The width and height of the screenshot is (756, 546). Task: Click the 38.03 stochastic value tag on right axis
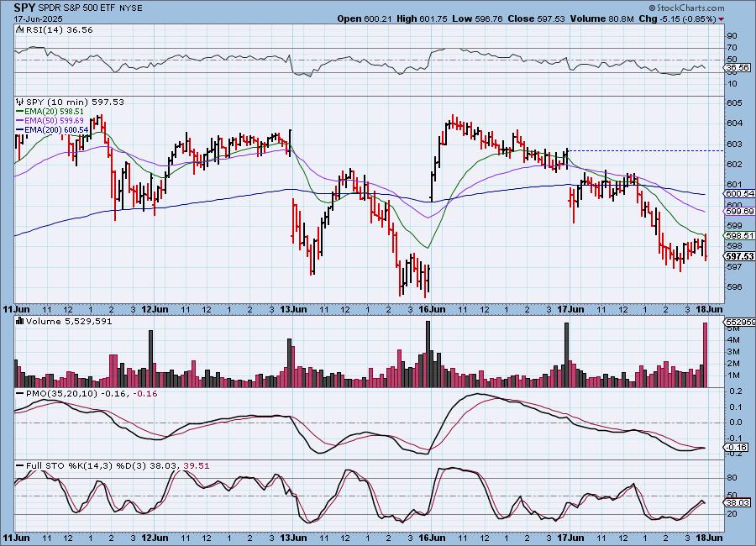[x=738, y=502]
